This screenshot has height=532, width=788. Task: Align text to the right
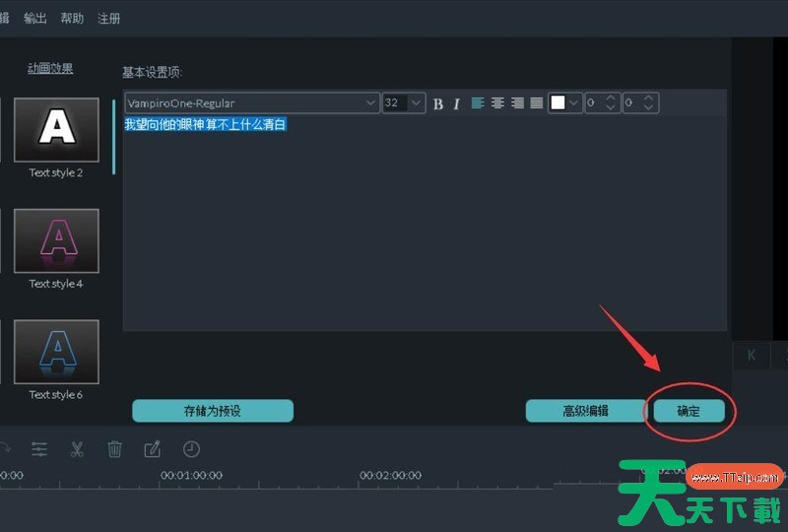pos(517,103)
